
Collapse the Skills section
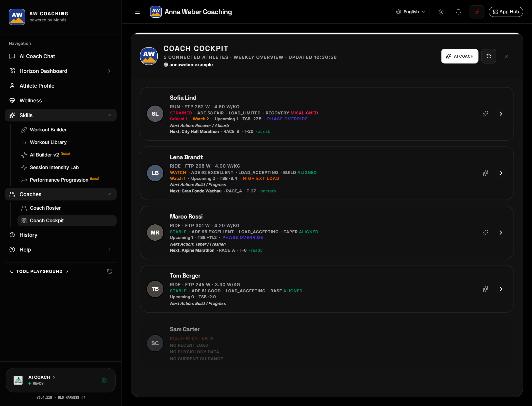[61, 115]
